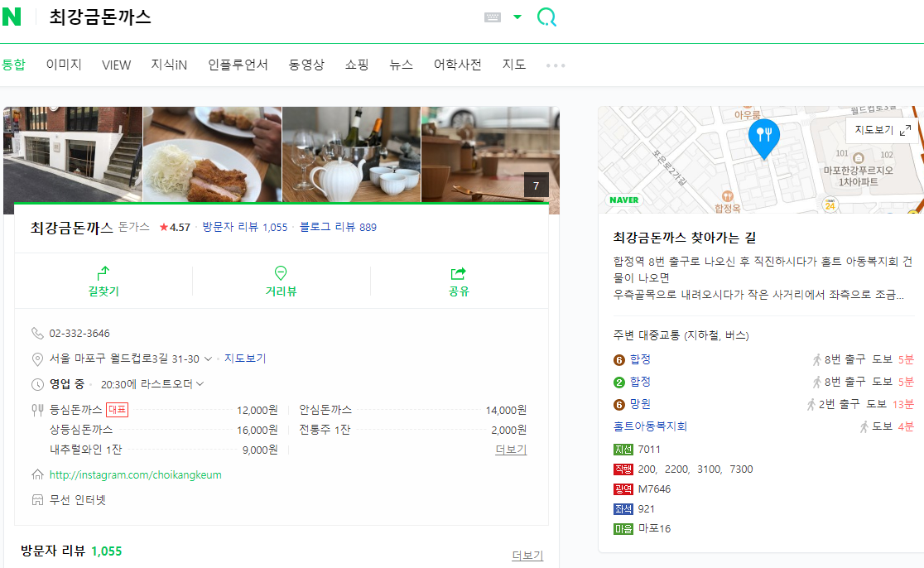The height and width of the screenshot is (568, 924).
Task: Click the phone number 02-332-3646
Action: pos(79,334)
